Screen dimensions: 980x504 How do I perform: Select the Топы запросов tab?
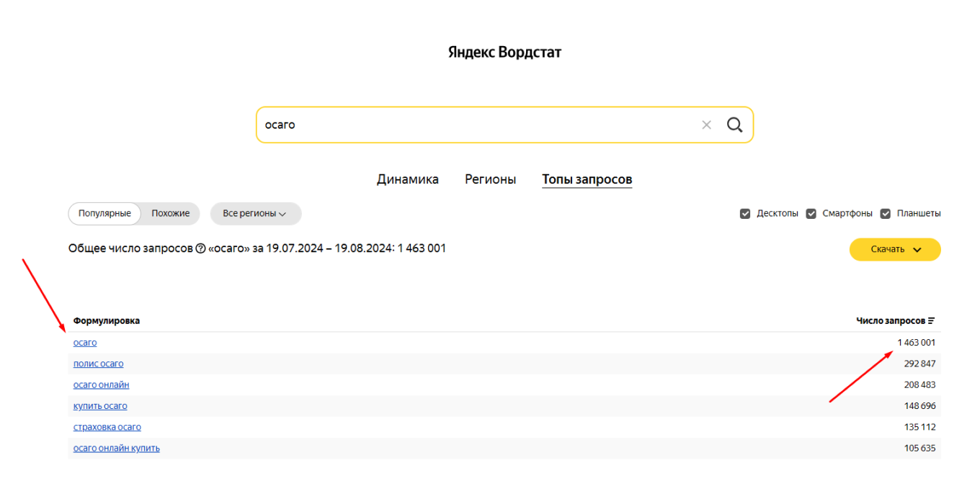point(587,179)
